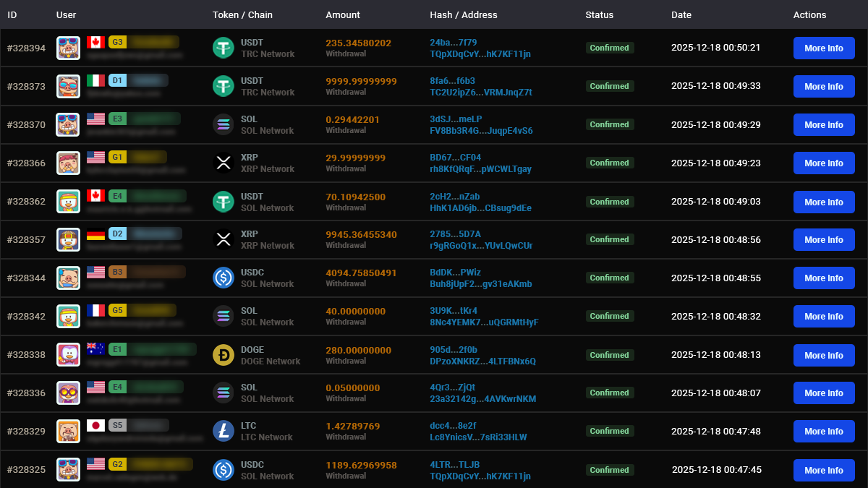Click the XRP token icon in row #328366
The width and height of the screenshot is (868, 488).
pyautogui.click(x=223, y=163)
